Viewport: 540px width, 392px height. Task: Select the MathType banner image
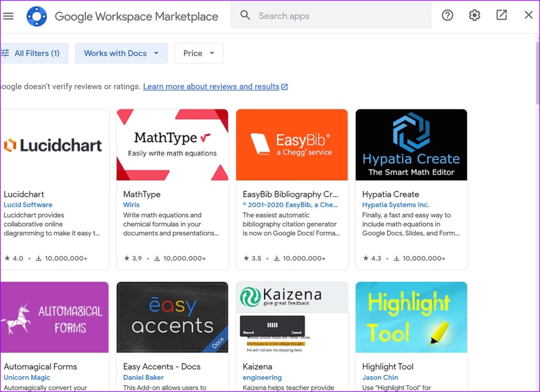click(x=172, y=145)
